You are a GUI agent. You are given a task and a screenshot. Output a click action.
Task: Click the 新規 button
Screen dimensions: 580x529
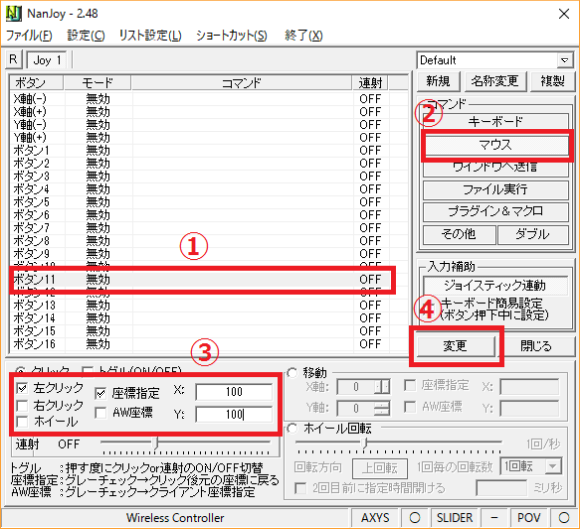(438, 81)
